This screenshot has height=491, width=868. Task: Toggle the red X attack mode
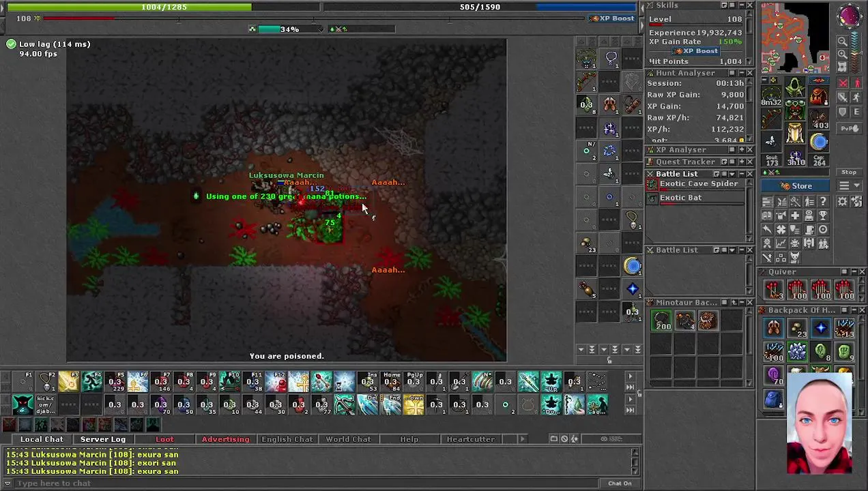(843, 83)
